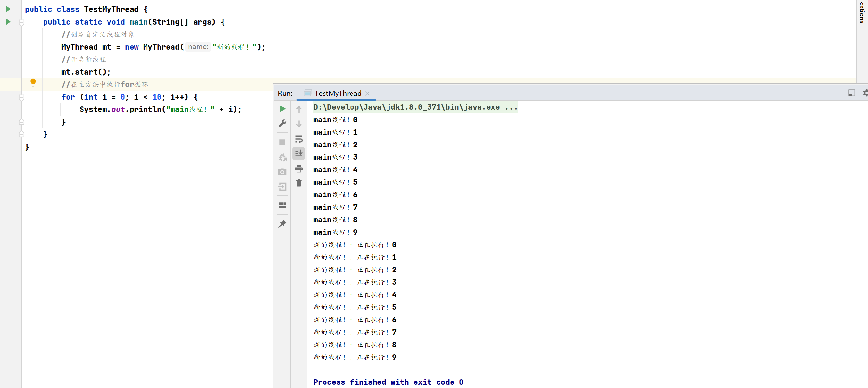Viewport: 868px width, 388px height.
Task: Toggle Soft-Wrap in the console toolbar
Action: click(299, 139)
